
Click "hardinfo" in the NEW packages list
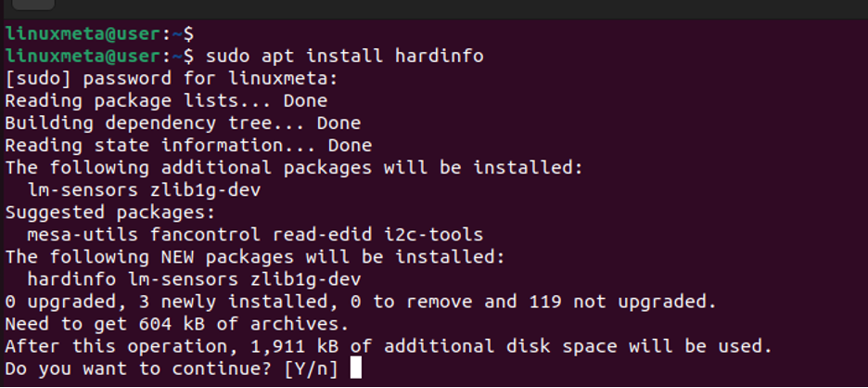(71, 278)
